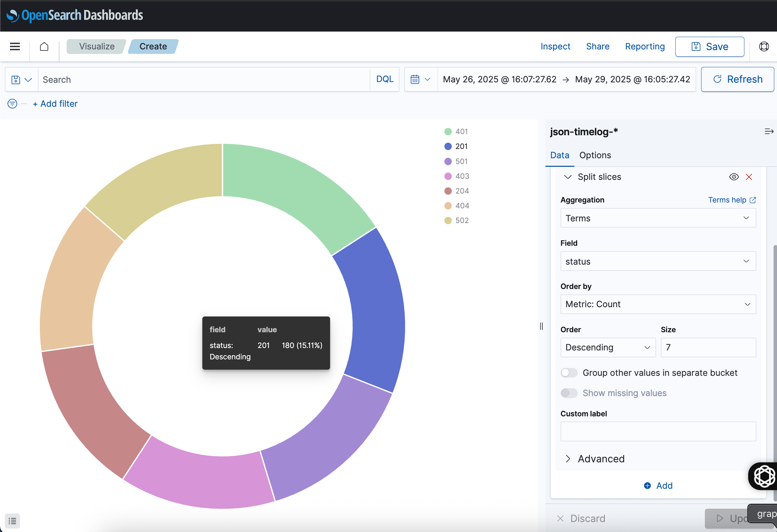777x532 pixels.
Task: Expand the Advanced section
Action: 601,459
